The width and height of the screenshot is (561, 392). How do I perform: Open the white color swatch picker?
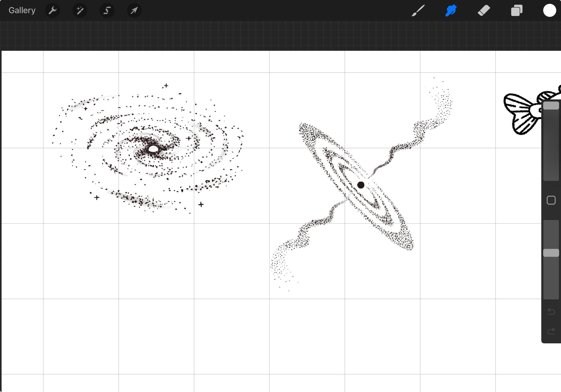pyautogui.click(x=549, y=11)
